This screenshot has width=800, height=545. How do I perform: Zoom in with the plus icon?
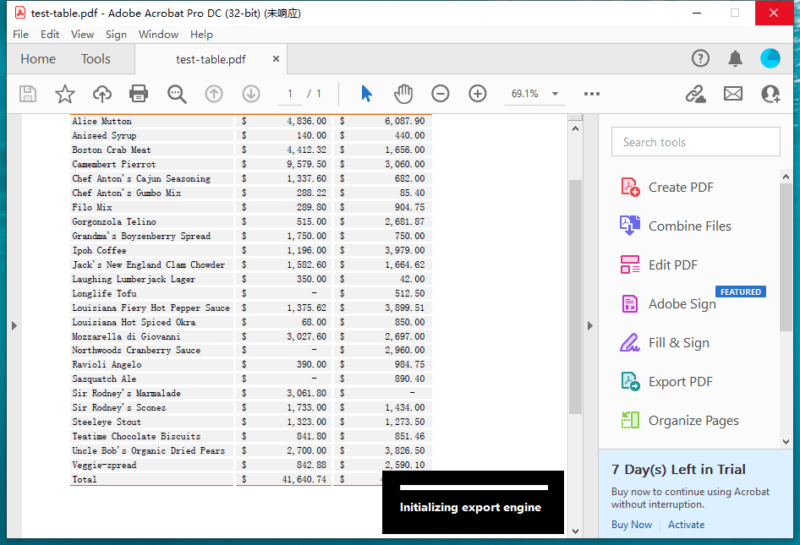(478, 94)
